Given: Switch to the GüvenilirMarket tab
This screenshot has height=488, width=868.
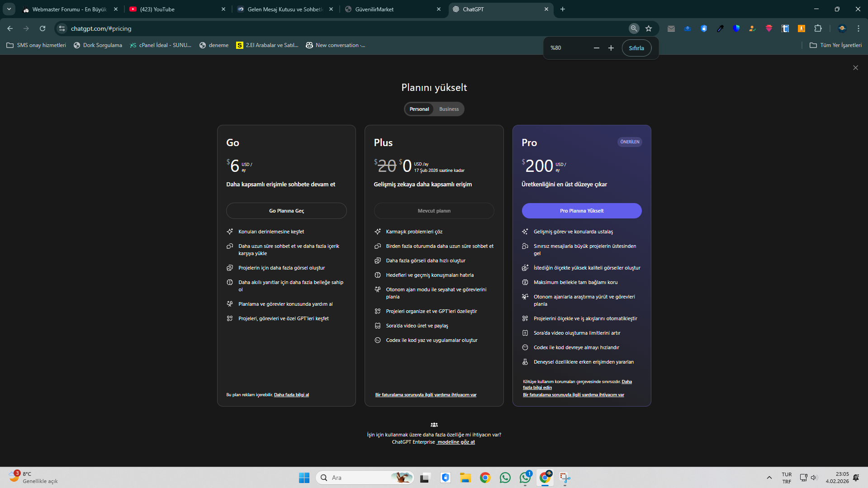Looking at the screenshot, I should tap(393, 9).
